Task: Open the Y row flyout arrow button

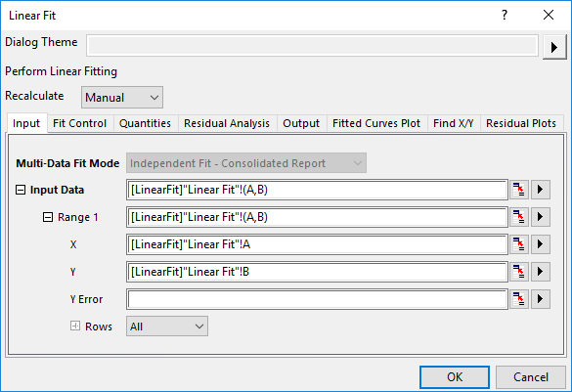Action: click(x=541, y=272)
